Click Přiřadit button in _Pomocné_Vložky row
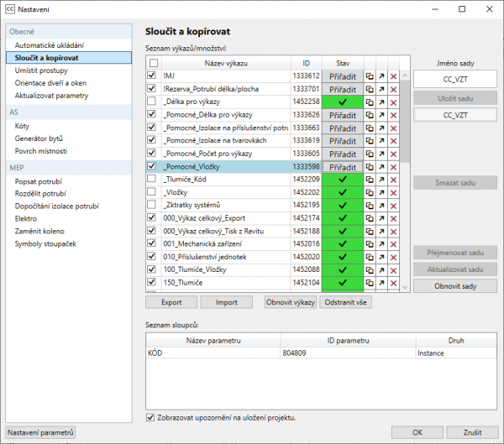The height and width of the screenshot is (444, 504). coord(343,167)
